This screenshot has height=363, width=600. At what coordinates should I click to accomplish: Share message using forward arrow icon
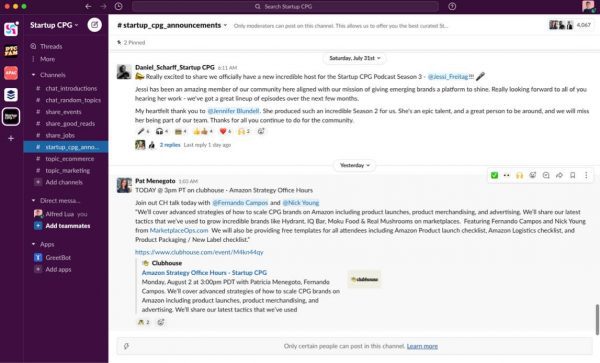(x=559, y=175)
